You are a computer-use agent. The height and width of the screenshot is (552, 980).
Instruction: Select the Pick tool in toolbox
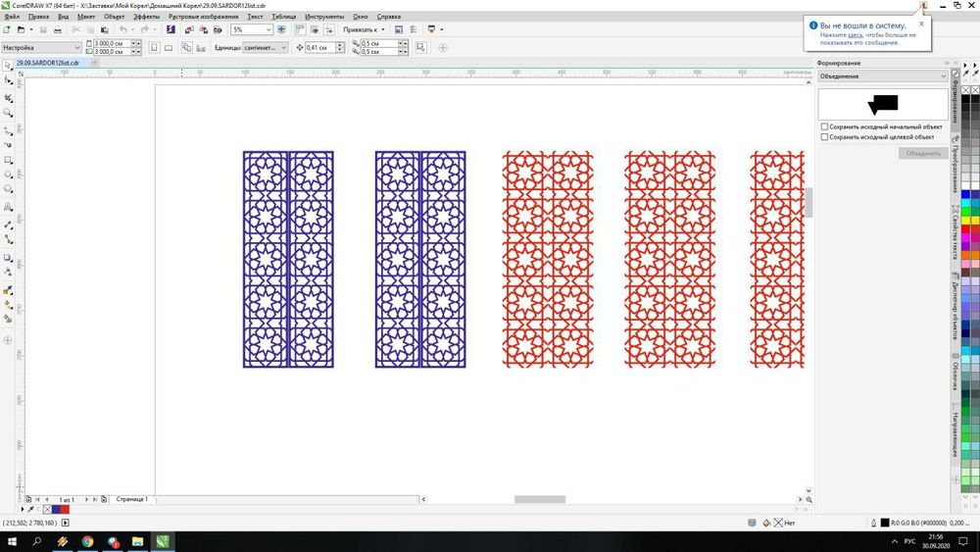coord(8,66)
